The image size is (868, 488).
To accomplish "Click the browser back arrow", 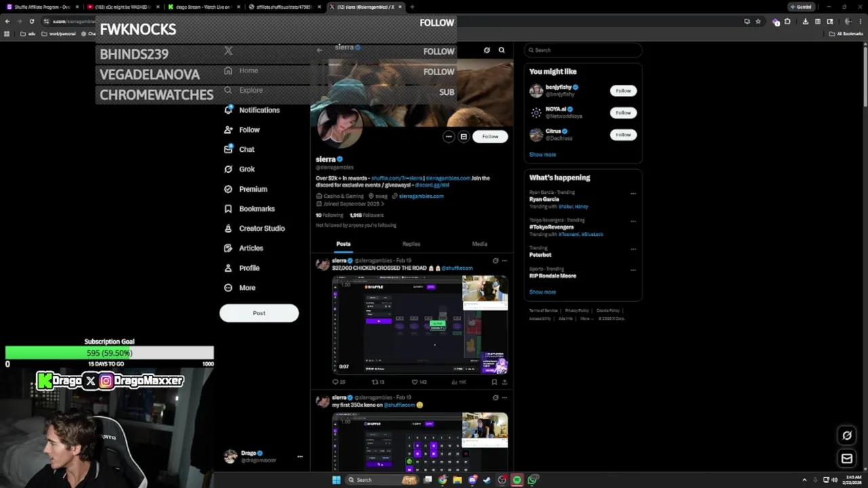I will coord(7,21).
